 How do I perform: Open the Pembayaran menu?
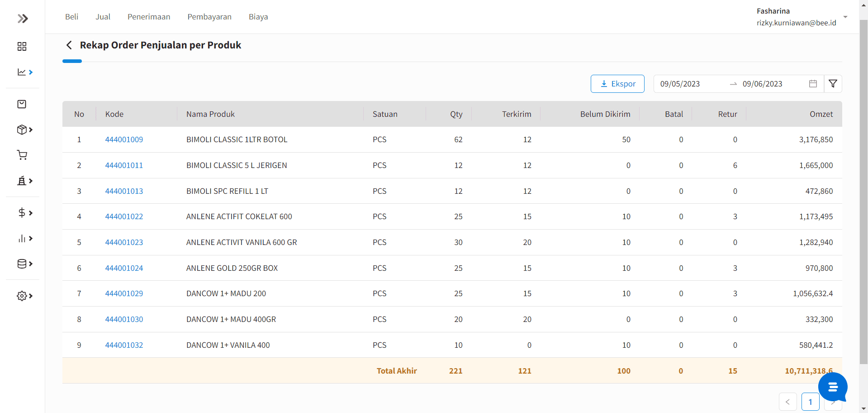(209, 17)
